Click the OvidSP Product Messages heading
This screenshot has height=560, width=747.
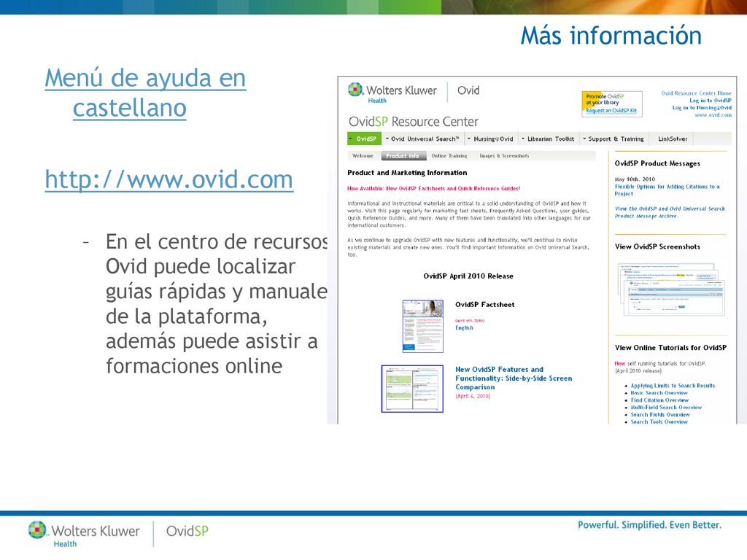[x=657, y=163]
